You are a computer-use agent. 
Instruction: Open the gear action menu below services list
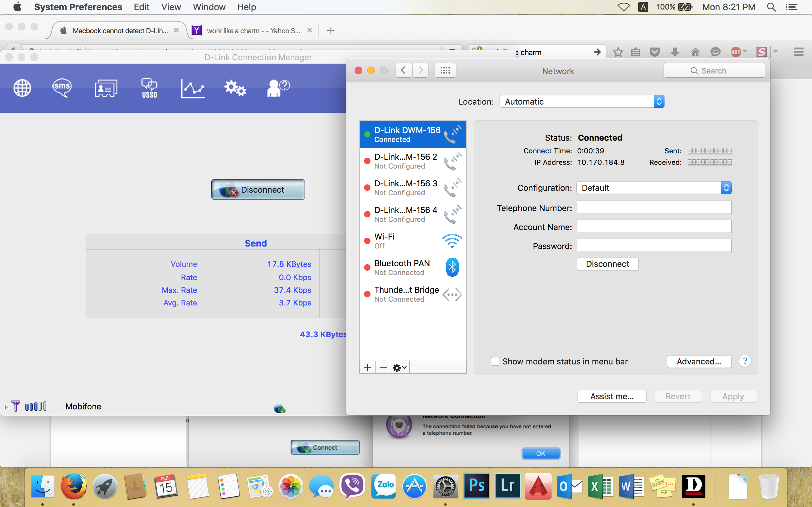click(399, 368)
